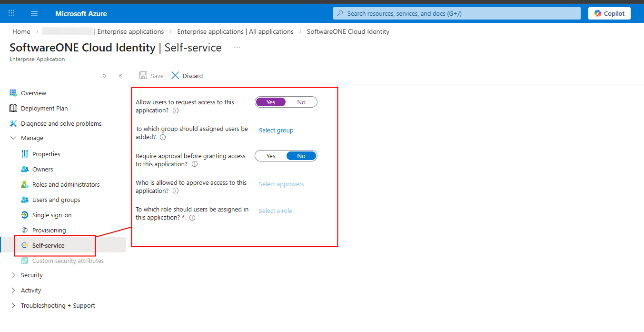Click Home in the breadcrumb
The image size is (644, 332).
click(21, 31)
